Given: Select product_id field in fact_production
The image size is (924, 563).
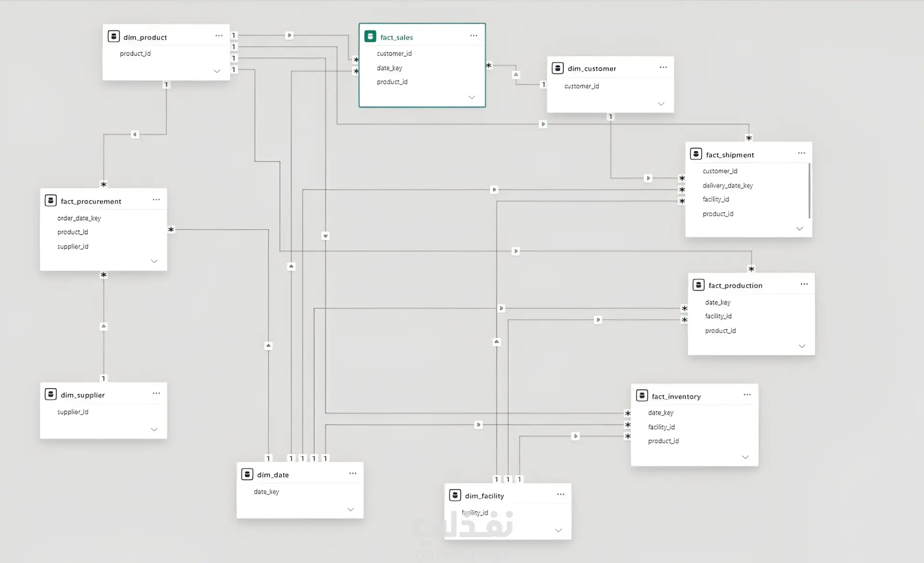Looking at the screenshot, I should pos(720,331).
